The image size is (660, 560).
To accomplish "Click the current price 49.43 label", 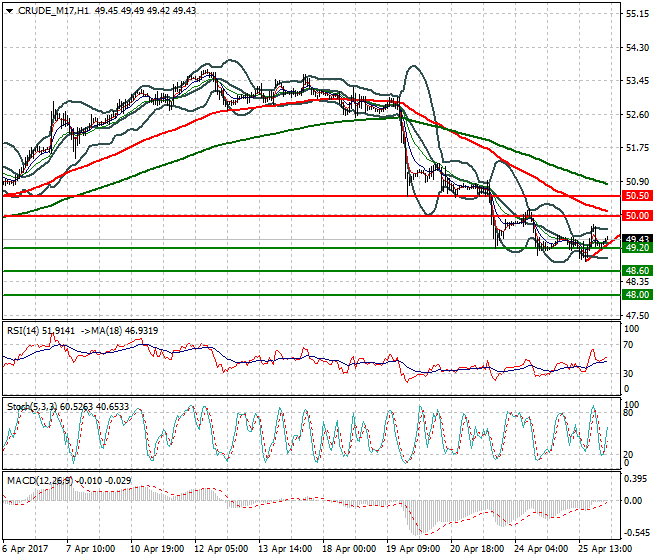I will coord(637,239).
